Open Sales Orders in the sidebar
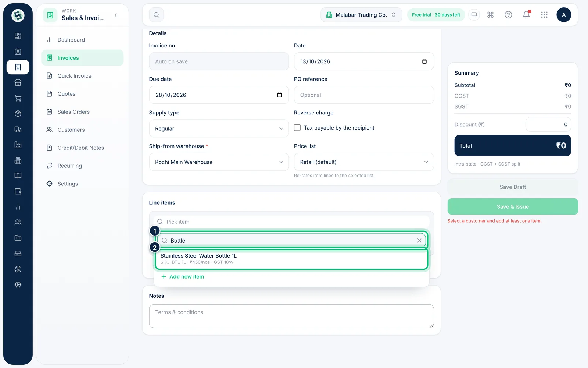Screen dimensions: 588x368 [82, 112]
